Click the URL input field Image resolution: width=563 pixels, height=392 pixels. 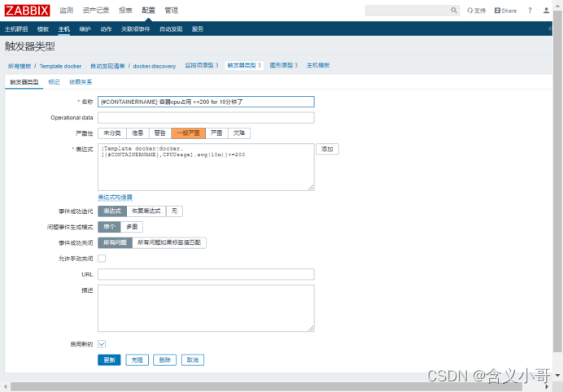pos(206,274)
